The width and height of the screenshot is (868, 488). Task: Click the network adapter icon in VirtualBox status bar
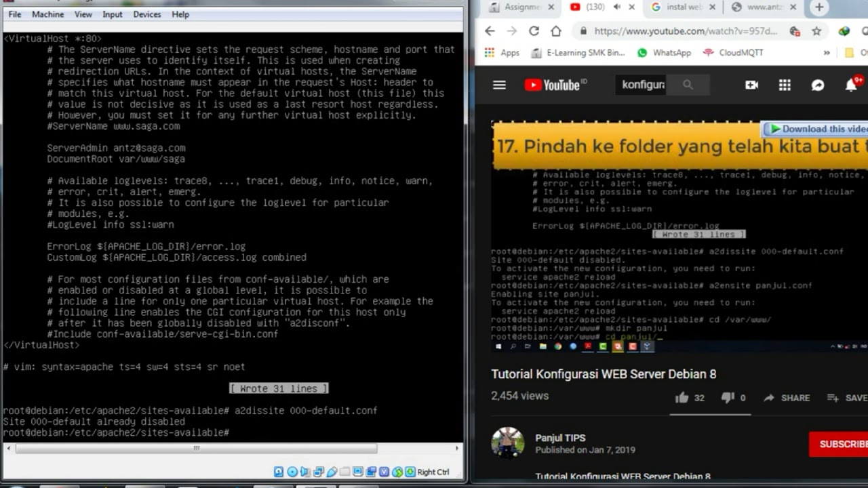pos(319,472)
